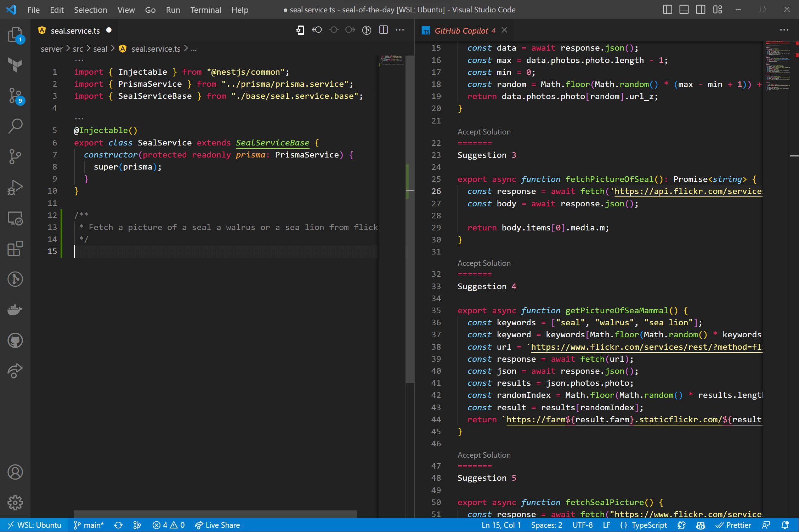Click Spaces: 2 indentation setting
The height and width of the screenshot is (532, 799).
(546, 525)
